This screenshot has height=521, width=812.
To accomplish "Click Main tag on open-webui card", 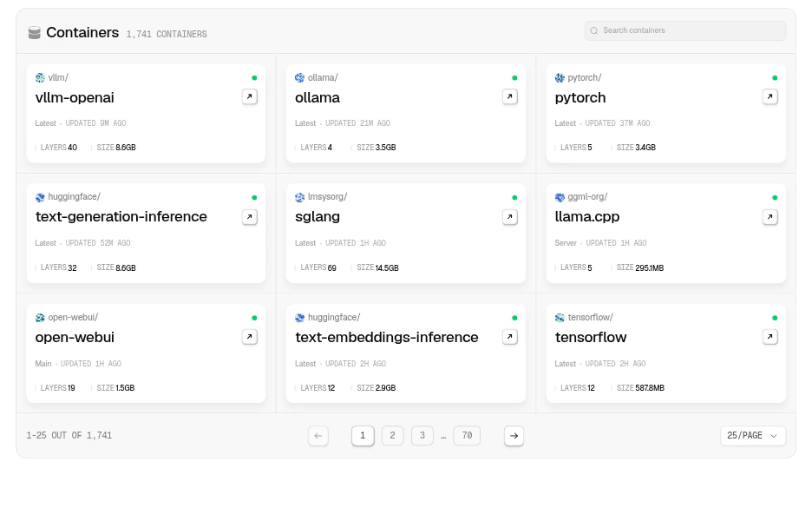I will (x=43, y=364).
